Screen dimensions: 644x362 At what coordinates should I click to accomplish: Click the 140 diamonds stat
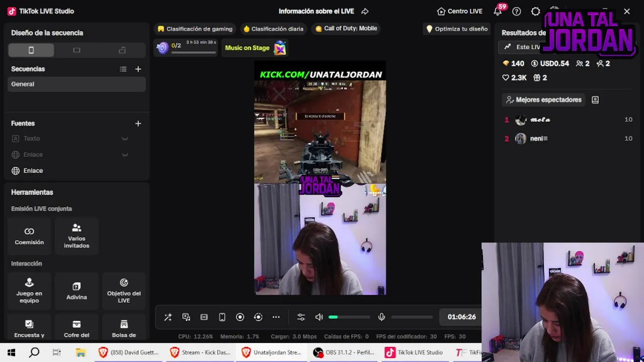(x=513, y=64)
